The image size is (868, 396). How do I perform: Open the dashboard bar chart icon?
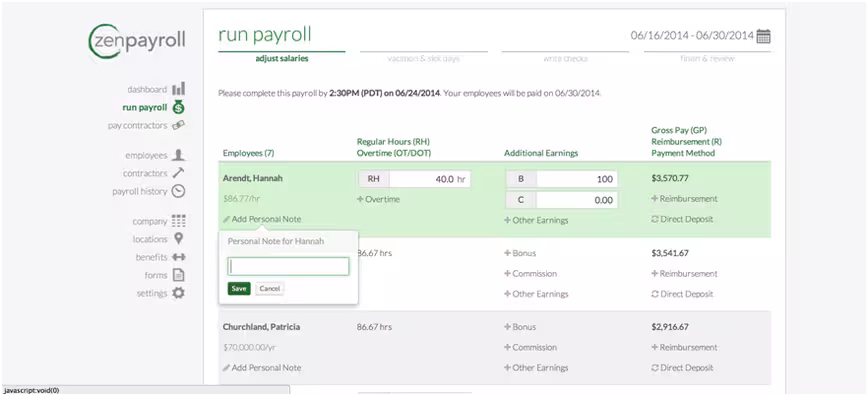pyautogui.click(x=178, y=89)
